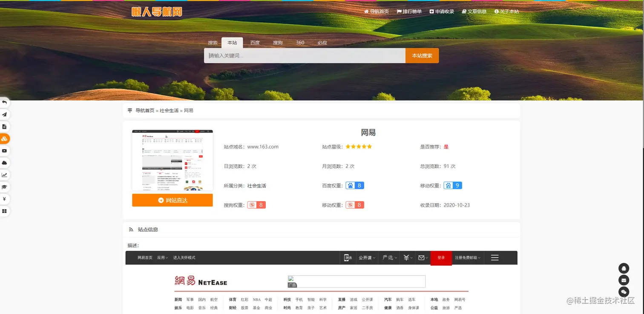The image size is (644, 314).
Task: Click the Sogou badge beside 搜狗权重
Action: [256, 205]
